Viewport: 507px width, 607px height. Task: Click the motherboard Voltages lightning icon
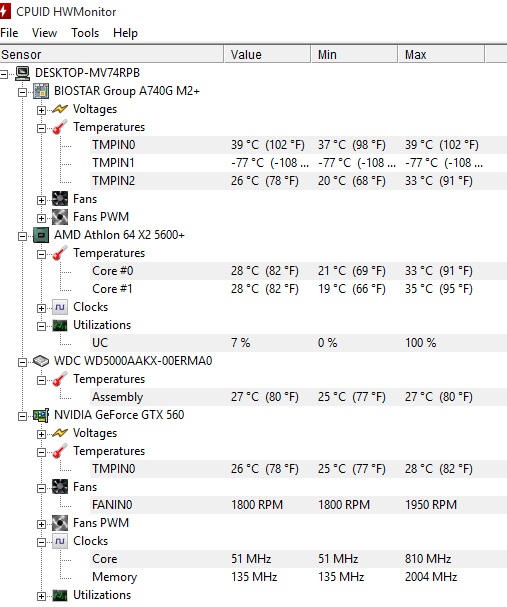click(60, 109)
